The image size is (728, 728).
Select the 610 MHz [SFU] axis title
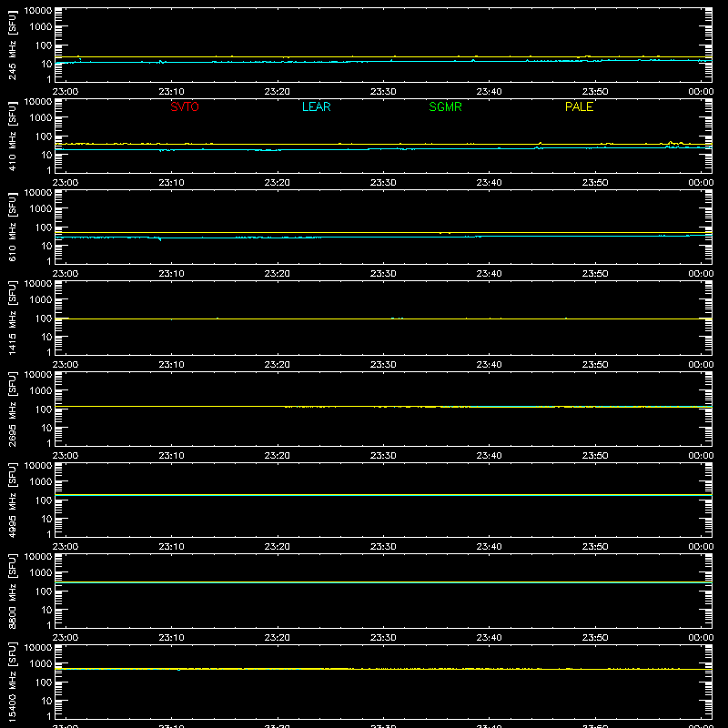12,227
